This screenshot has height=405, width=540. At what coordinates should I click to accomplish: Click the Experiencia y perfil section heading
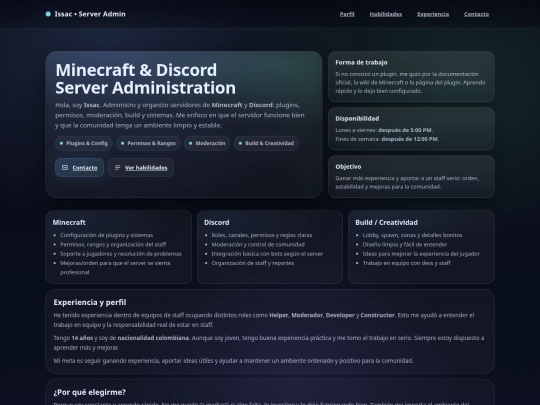click(x=90, y=302)
